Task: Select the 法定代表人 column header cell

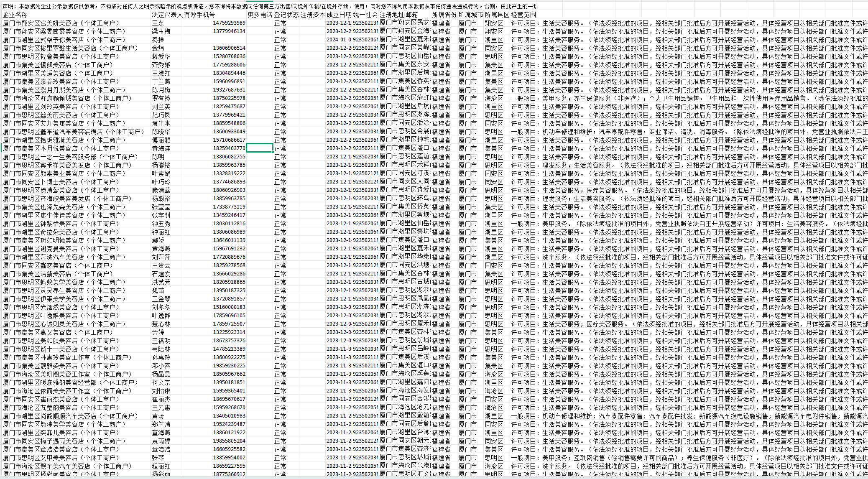Action: [167, 15]
